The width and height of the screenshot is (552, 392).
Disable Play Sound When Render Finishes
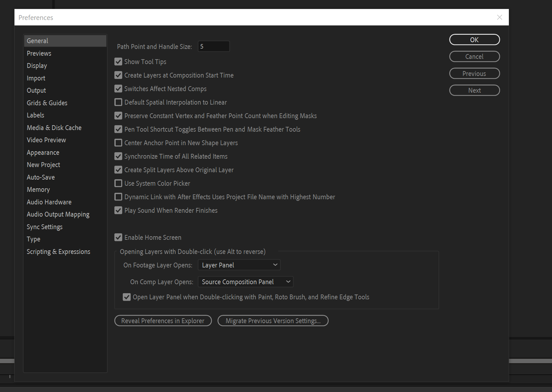point(118,210)
